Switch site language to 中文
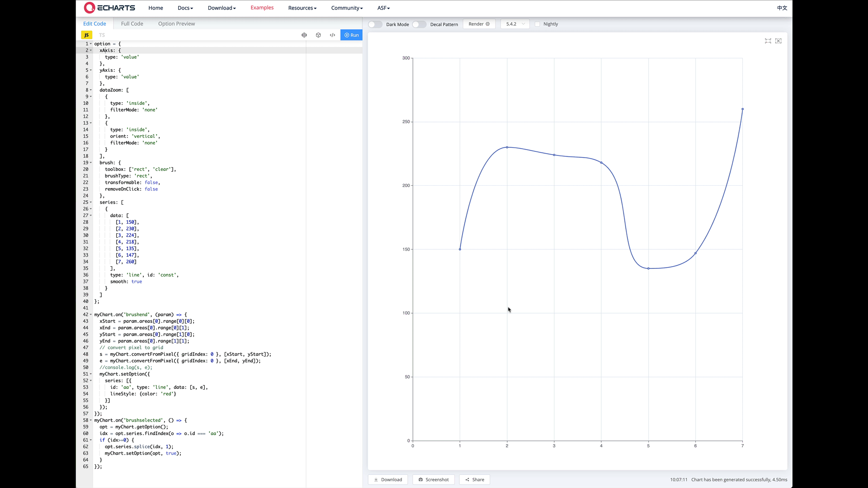Viewport: 868px width, 488px height. 781,8
